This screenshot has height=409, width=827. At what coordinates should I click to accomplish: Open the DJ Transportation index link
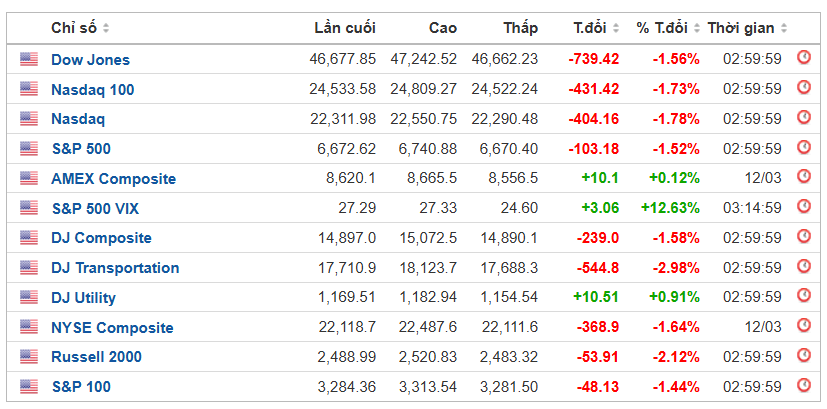click(x=115, y=268)
